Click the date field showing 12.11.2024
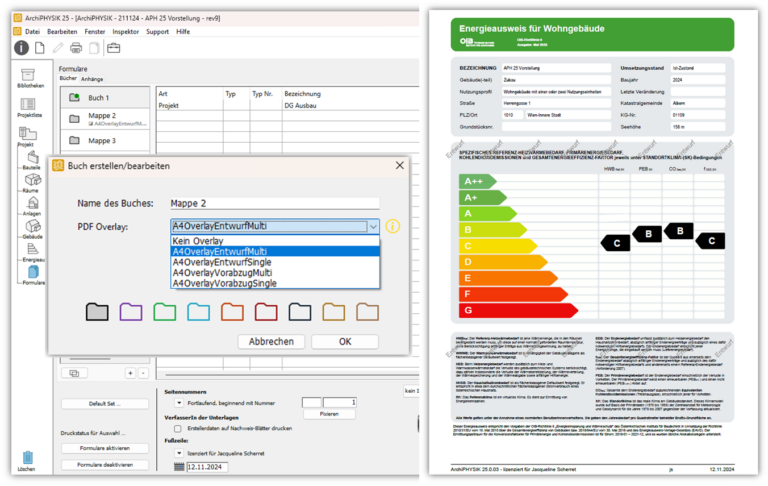This screenshot has width=768, height=486. click(207, 467)
